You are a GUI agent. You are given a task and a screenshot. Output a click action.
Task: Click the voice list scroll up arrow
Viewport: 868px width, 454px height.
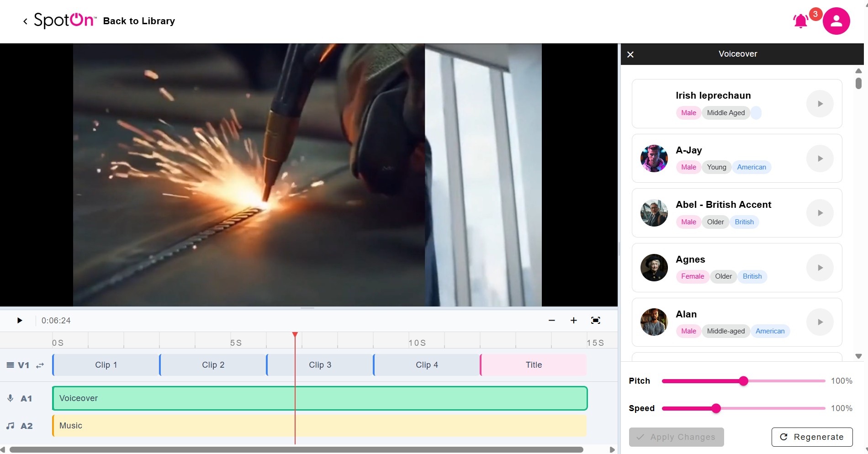[x=858, y=71]
